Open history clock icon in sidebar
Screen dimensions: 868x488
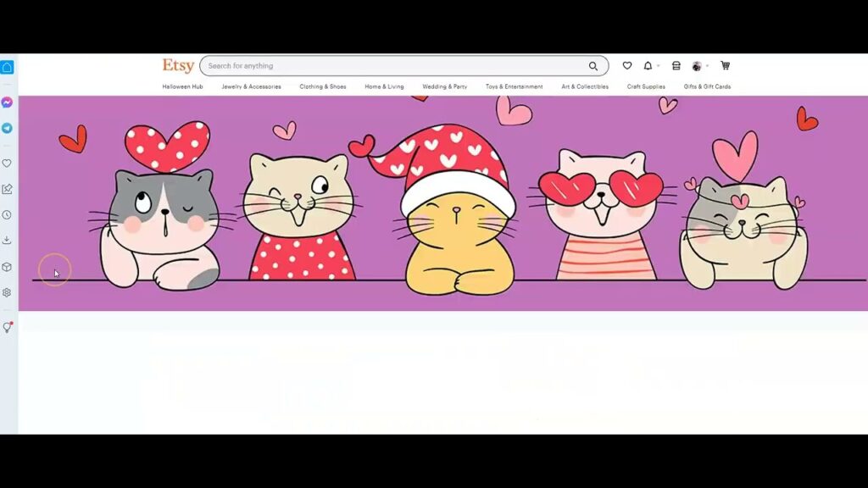pos(7,214)
